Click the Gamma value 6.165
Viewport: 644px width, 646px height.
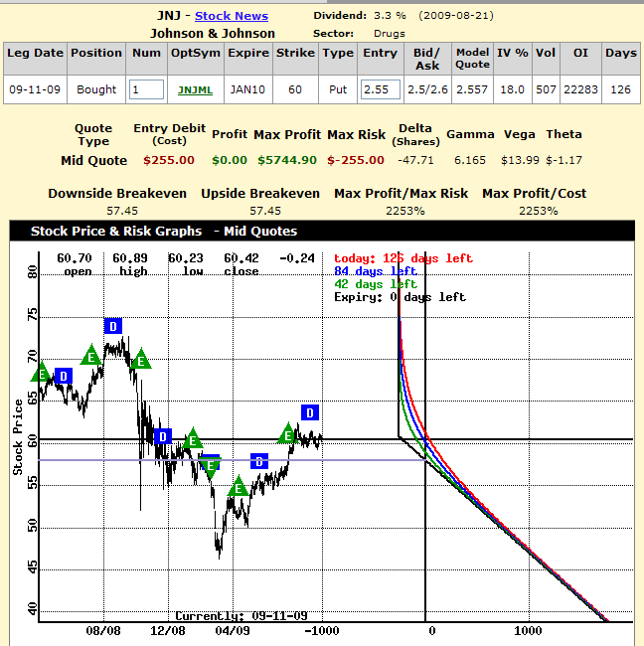tap(470, 160)
